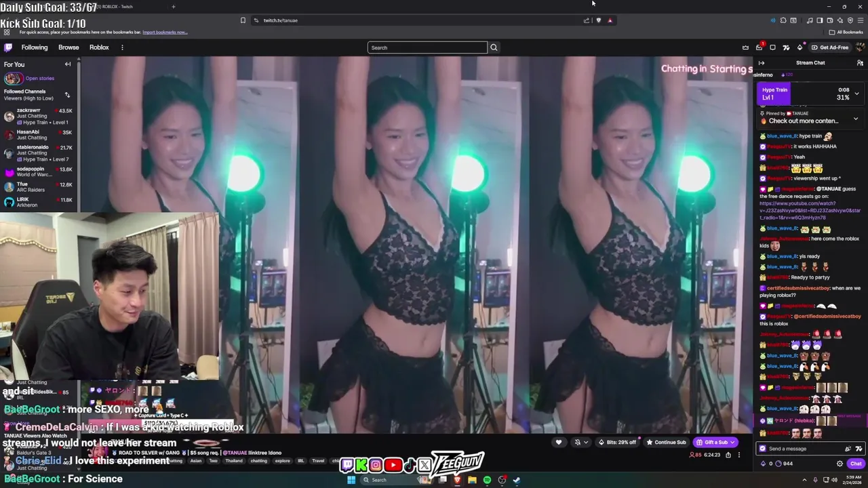
Task: Open zackrawrr channel in sidebar
Action: (39, 116)
